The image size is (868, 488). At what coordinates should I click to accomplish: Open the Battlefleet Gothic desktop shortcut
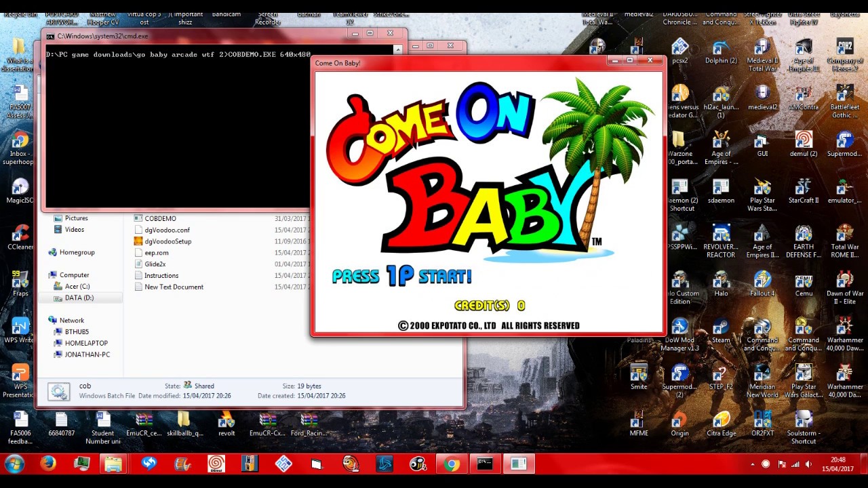pos(844,102)
